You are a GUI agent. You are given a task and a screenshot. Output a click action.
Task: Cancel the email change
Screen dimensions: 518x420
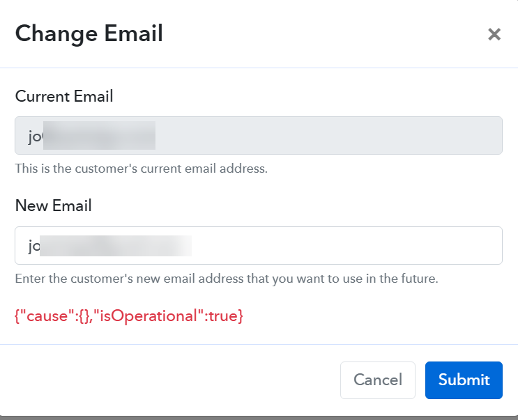[377, 380]
